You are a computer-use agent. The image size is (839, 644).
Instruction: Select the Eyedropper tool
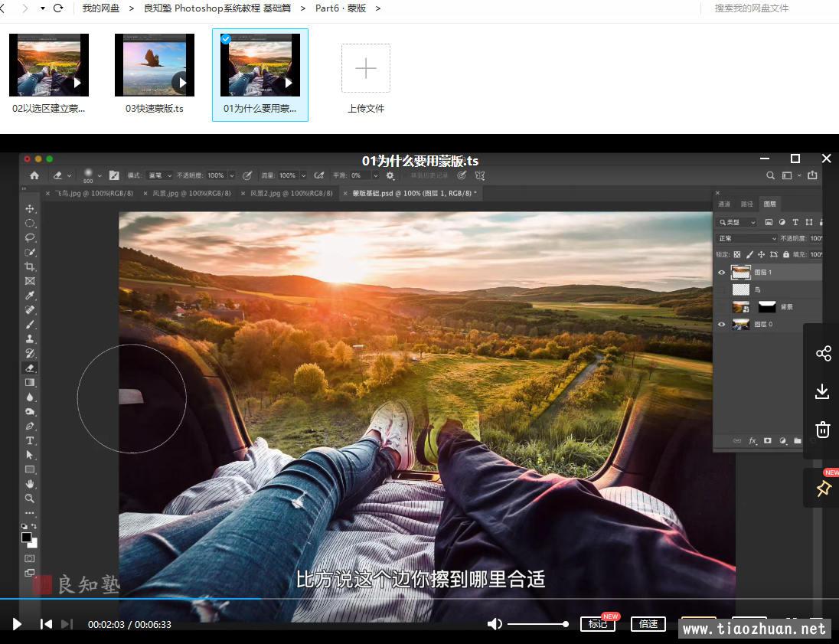tap(30, 296)
